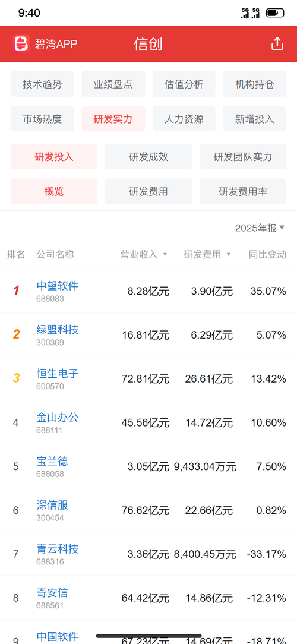The height and width of the screenshot is (644, 297).
Task: Sort by 研发费用 column arrow
Action: click(229, 254)
